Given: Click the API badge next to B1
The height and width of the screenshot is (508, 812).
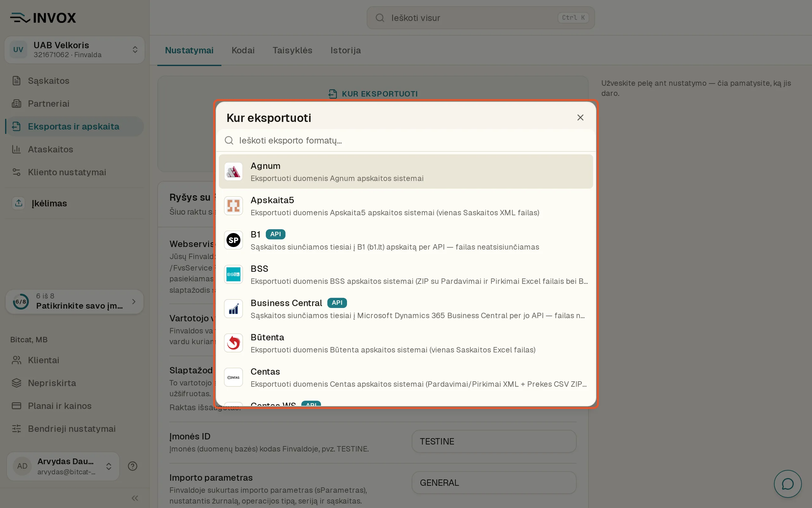Looking at the screenshot, I should 275,234.
